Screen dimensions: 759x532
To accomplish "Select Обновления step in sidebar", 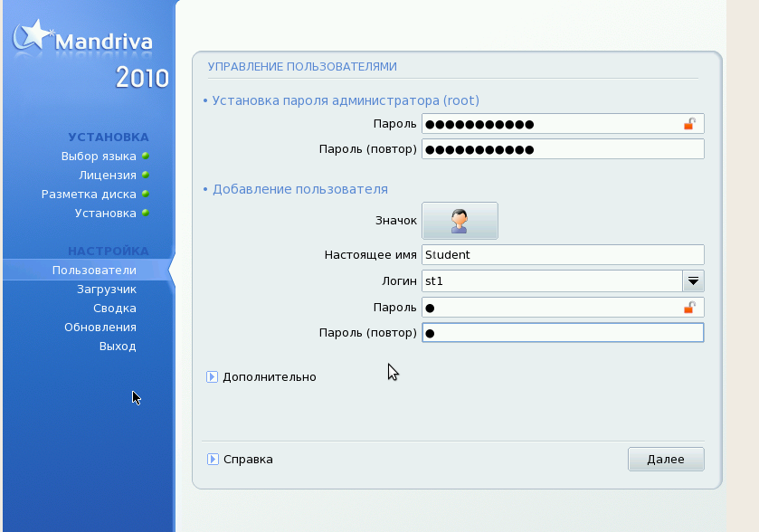I will (100, 328).
